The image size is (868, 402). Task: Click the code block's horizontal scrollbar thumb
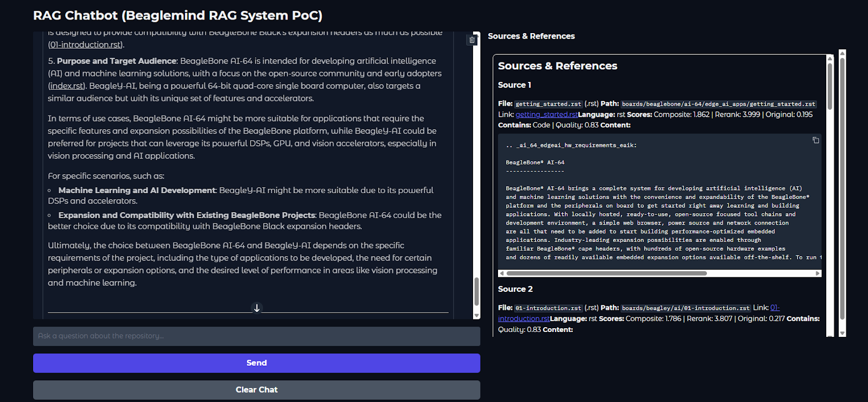pyautogui.click(x=607, y=273)
